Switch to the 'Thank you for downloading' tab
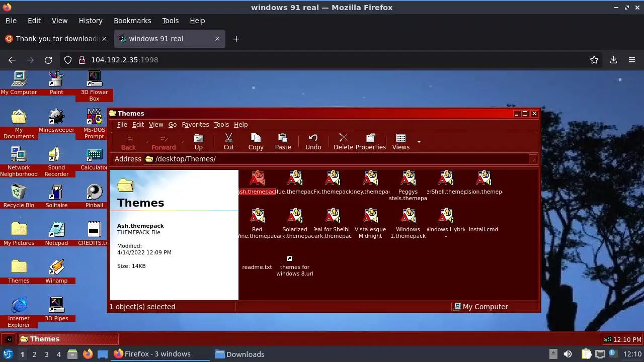 [x=56, y=39]
